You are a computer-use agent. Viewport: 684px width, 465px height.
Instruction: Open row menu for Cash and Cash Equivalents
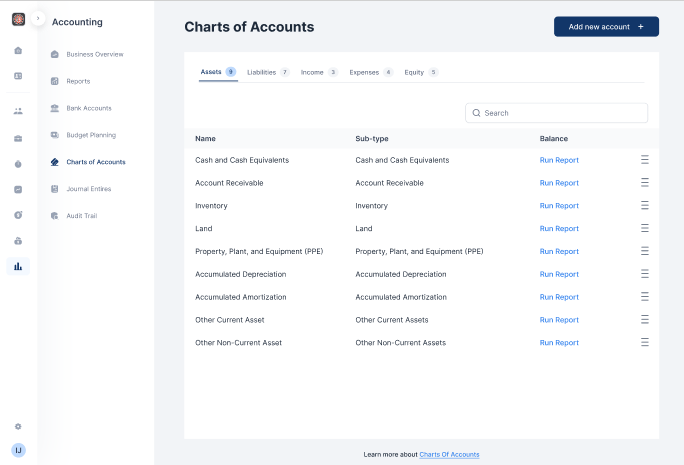(x=645, y=160)
